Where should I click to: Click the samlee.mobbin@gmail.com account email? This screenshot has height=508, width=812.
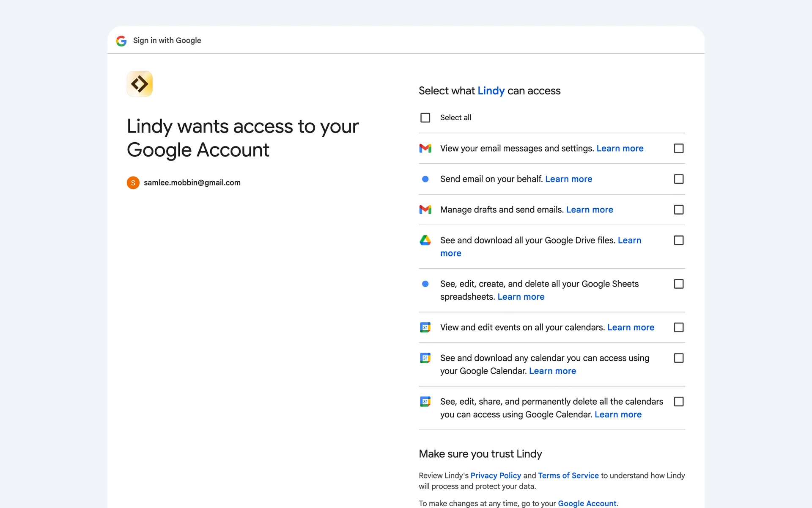tap(192, 182)
